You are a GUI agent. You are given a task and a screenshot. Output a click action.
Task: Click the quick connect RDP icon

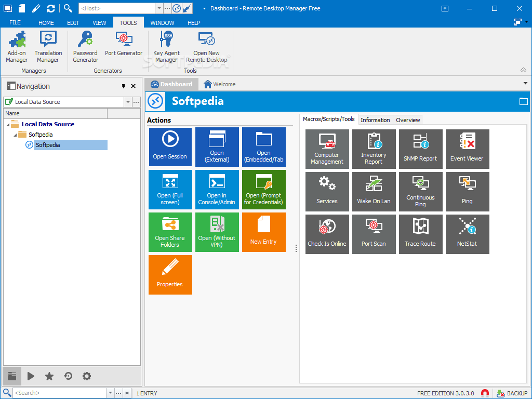pyautogui.click(x=177, y=8)
